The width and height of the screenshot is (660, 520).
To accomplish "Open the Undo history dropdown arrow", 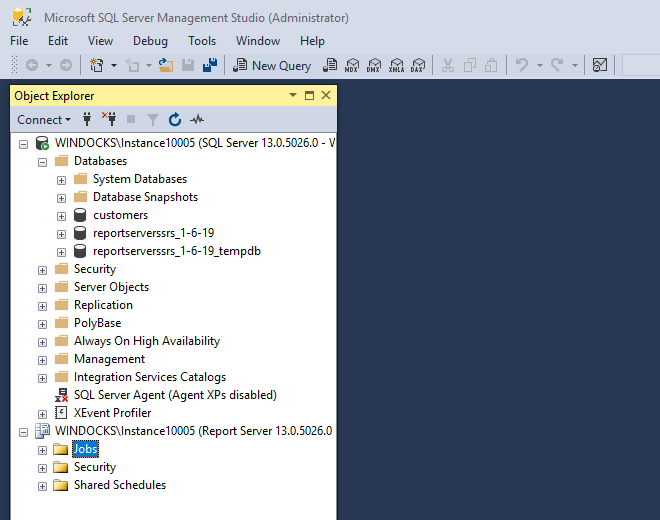I will coord(540,65).
